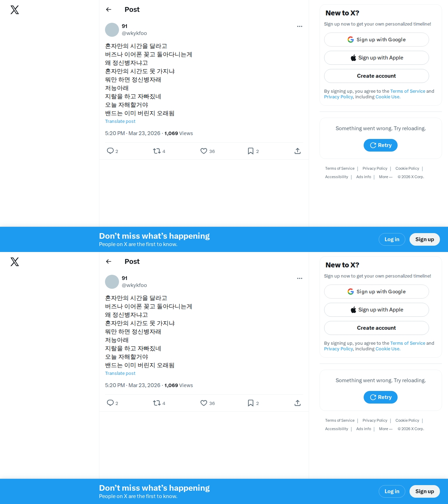Viewport: 448px width, 504px height.
Task: Like the first post with the heart icon
Action: (204, 151)
